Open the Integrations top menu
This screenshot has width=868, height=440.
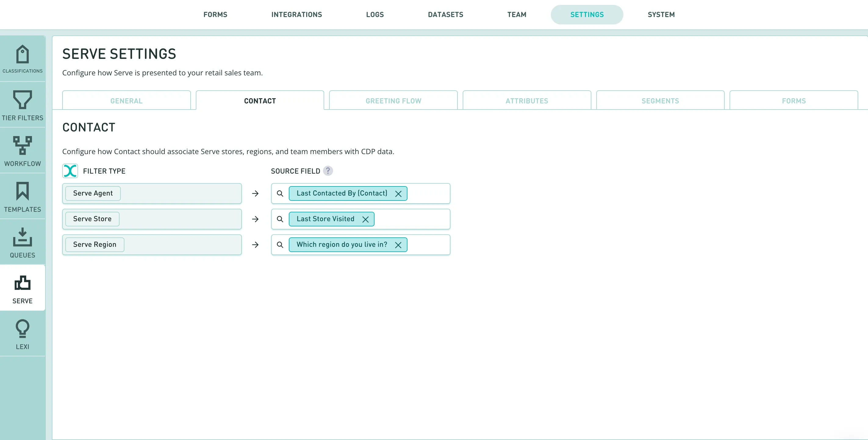(x=296, y=15)
